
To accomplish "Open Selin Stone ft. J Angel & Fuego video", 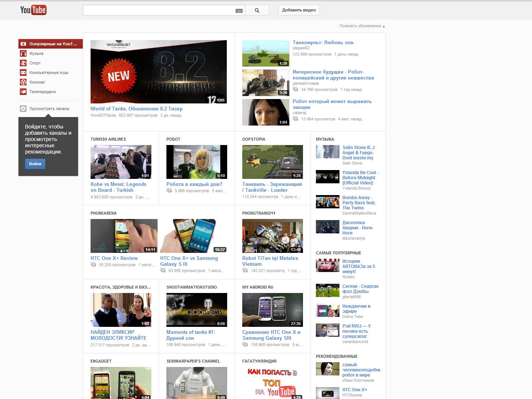I will 359,153.
